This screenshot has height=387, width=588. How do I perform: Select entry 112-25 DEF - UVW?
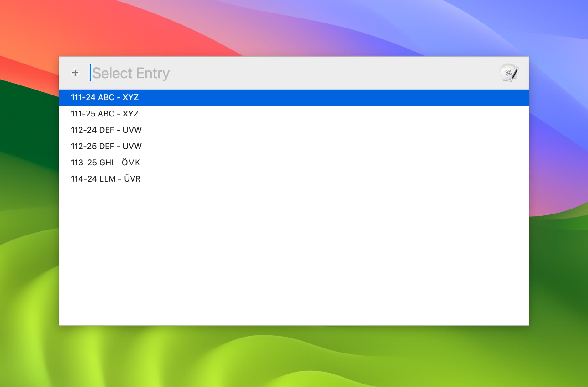tap(294, 146)
